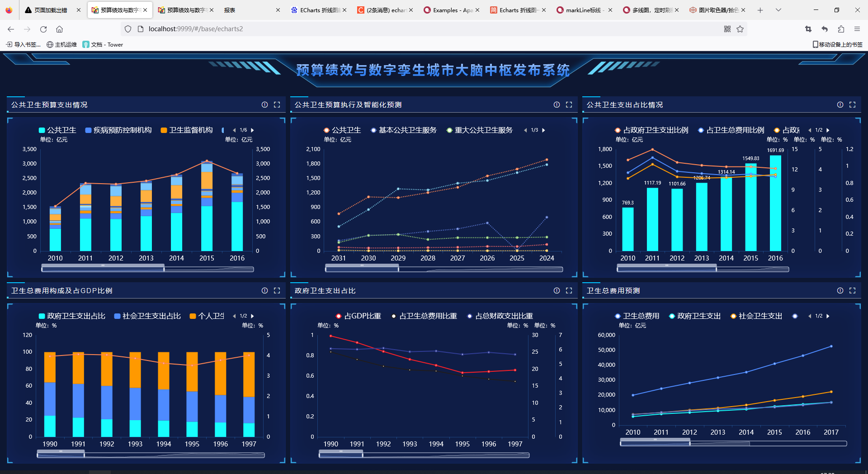Screen dimensions: 868x474
Task: Next legend page in 公共卫生支出占比情况 chart
Action: 828,130
